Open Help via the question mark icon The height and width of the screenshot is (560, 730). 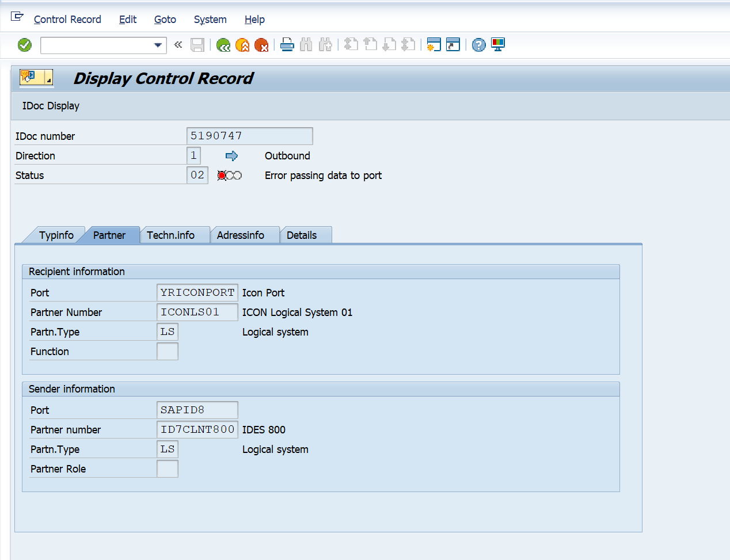[x=478, y=45]
